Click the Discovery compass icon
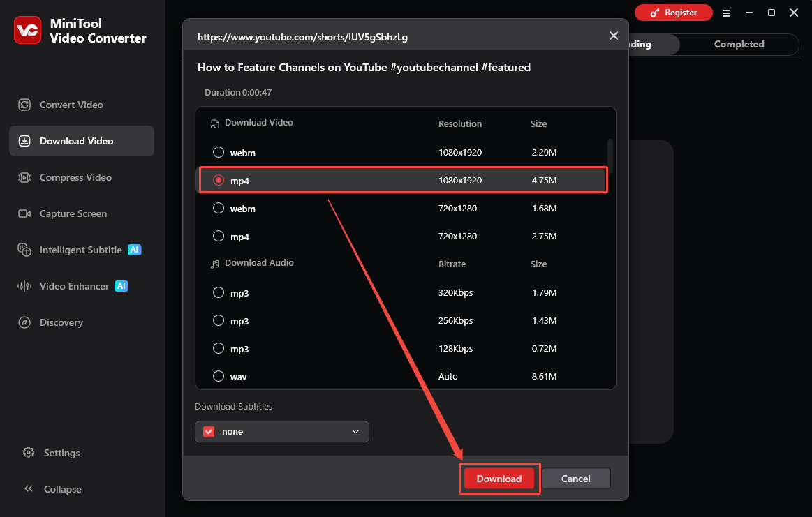Screen dimensions: 812x517 [x=24, y=322]
